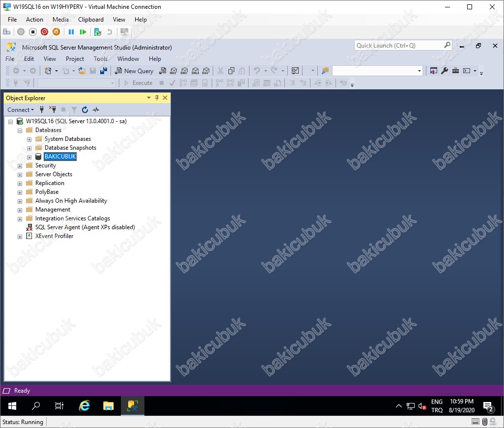Click the Copy icon in toolbar

click(x=231, y=71)
